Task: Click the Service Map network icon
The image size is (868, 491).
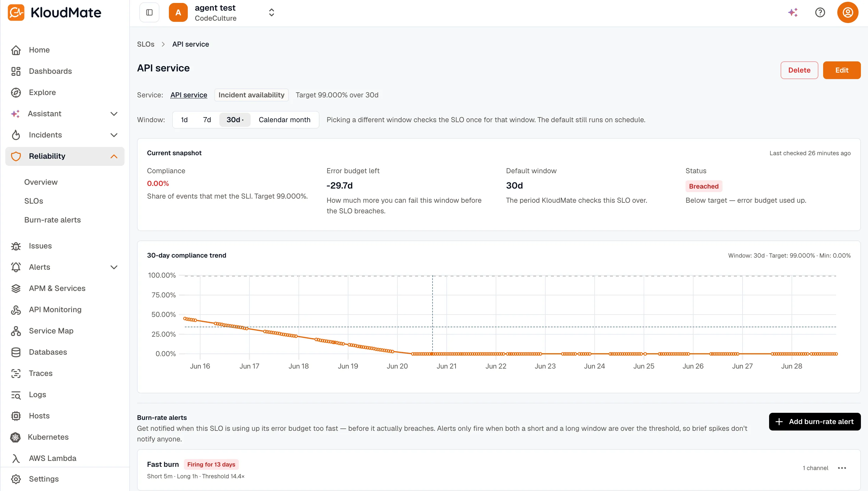Action: (x=16, y=331)
